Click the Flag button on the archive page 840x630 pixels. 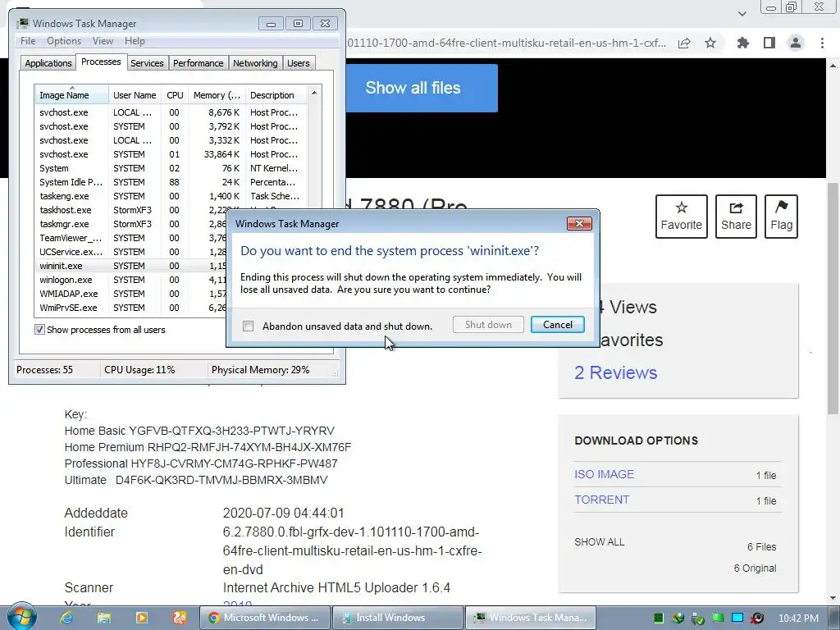point(782,217)
